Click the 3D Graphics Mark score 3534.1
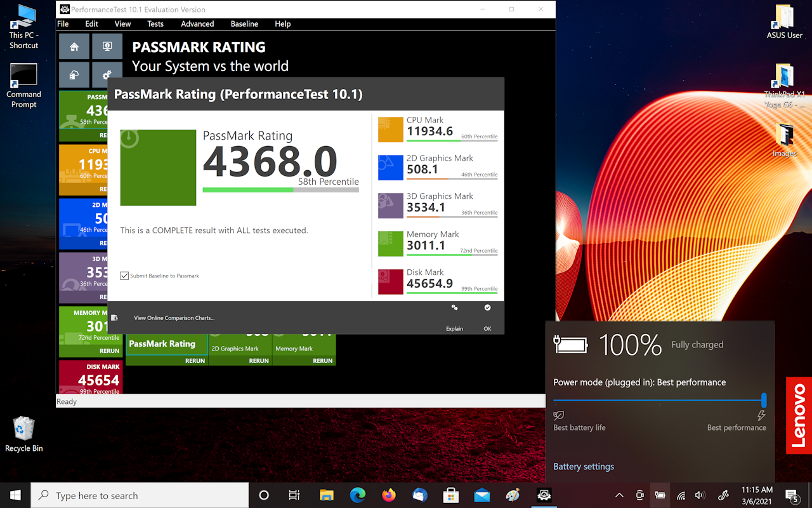 426,208
